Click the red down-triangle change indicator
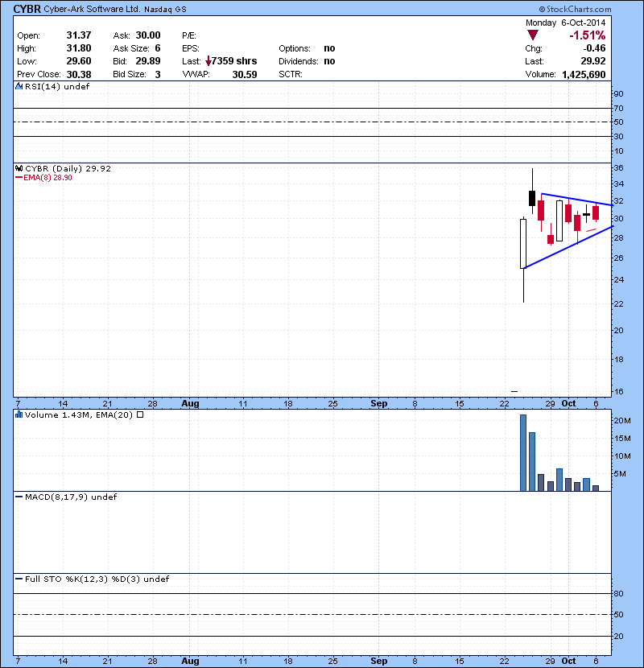 coord(533,35)
